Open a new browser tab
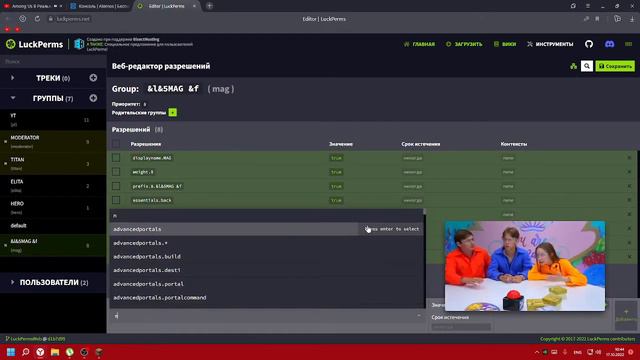 point(209,6)
